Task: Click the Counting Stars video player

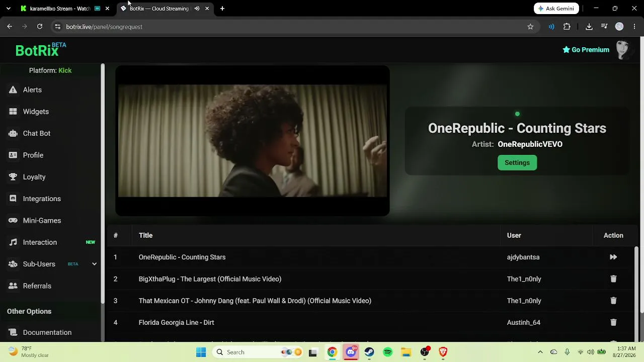Action: (253, 141)
